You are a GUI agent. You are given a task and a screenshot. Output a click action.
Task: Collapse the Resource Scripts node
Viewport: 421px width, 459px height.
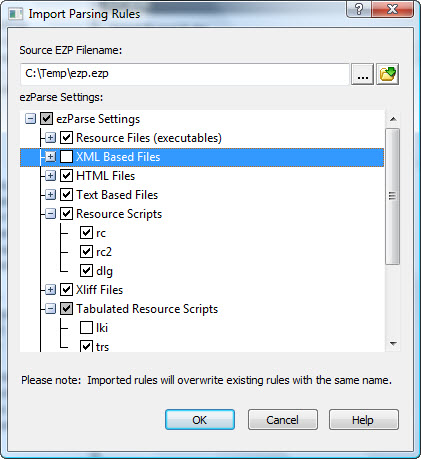(x=50, y=214)
